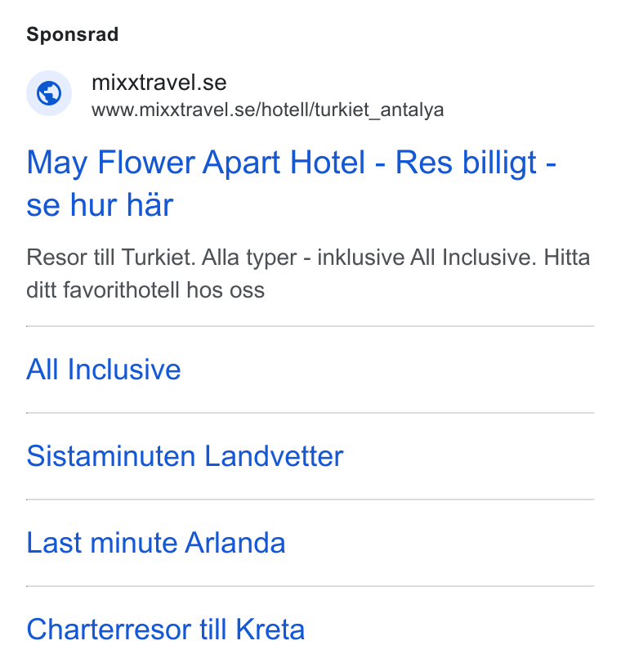
Task: Open the mixxtravel.se site name
Action: pos(159,83)
